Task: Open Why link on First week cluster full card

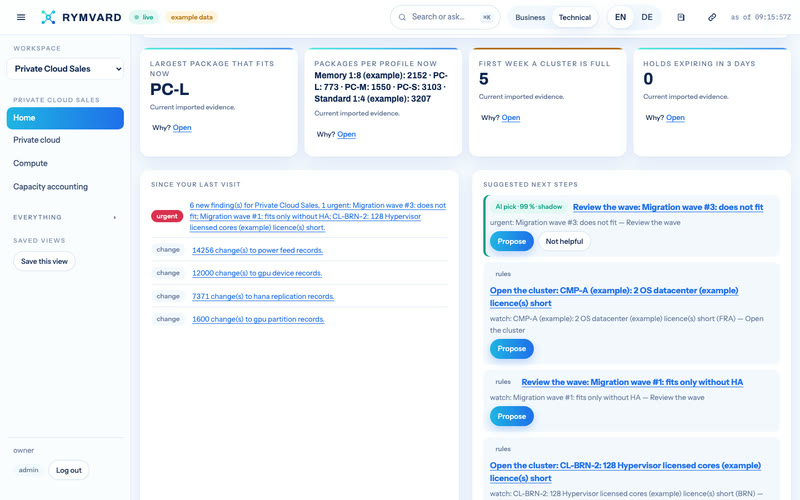Action: (x=511, y=118)
